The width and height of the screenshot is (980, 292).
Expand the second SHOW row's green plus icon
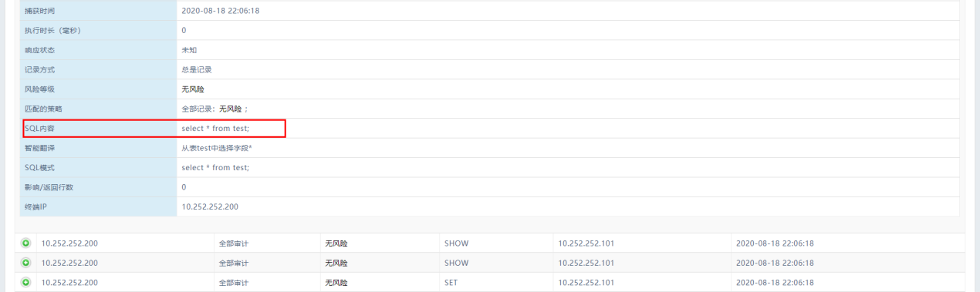tap(25, 263)
